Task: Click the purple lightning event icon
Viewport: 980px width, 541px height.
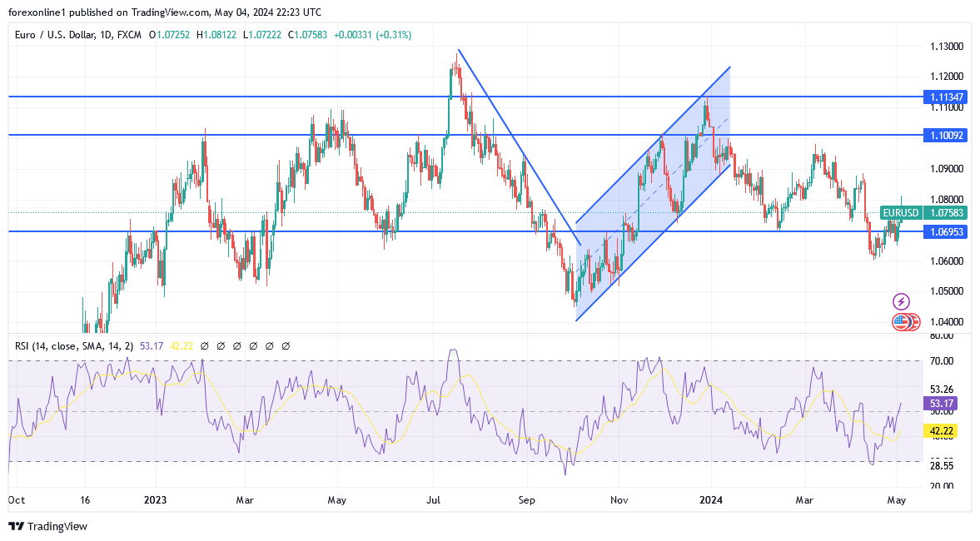Action: (901, 302)
